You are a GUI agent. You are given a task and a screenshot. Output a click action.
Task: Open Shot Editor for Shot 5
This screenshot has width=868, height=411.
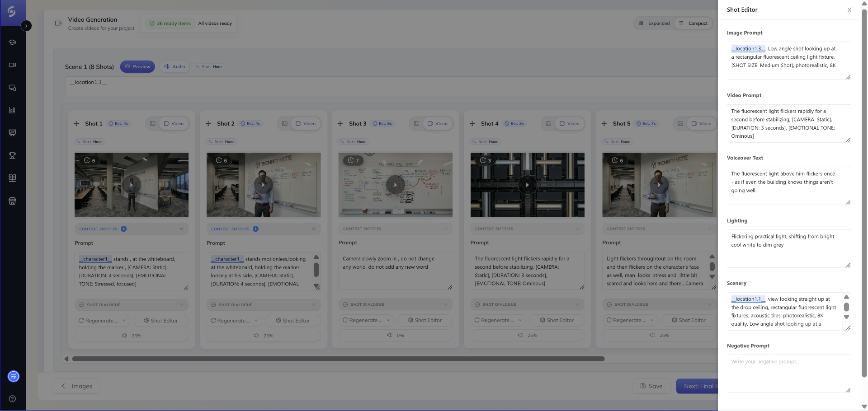coord(689,320)
